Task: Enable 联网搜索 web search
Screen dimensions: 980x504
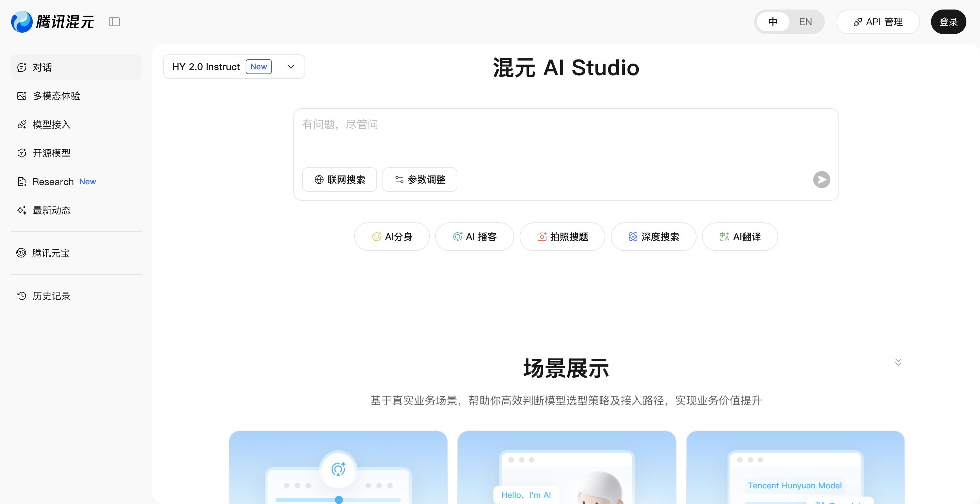Action: tap(339, 180)
